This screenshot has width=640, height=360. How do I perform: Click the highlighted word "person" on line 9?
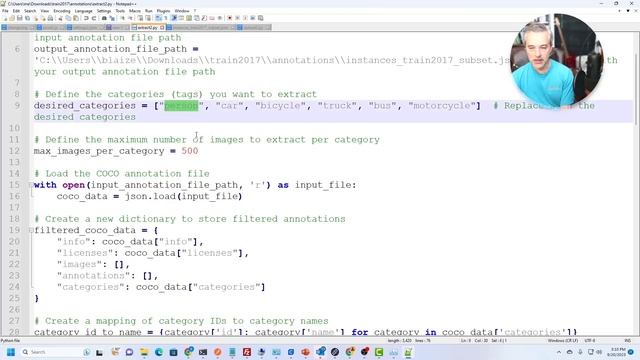pos(181,106)
